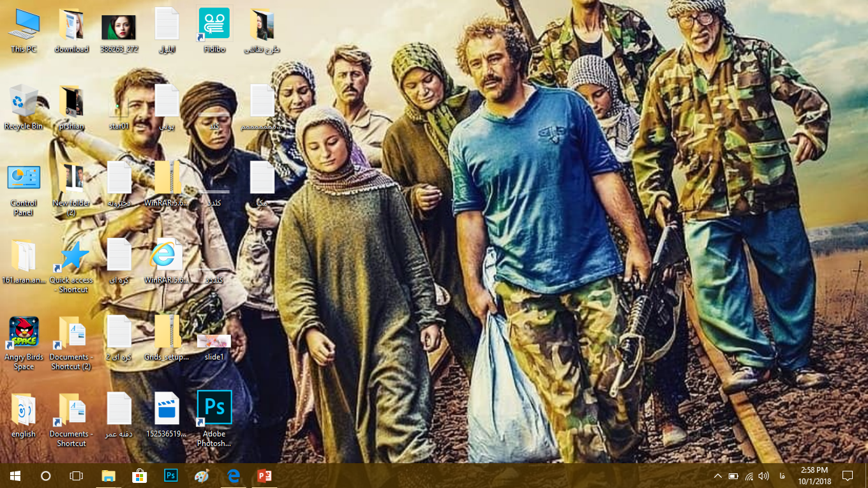This screenshot has width=868, height=488.
Task: Switch the فا input language indicator
Action: 782,476
